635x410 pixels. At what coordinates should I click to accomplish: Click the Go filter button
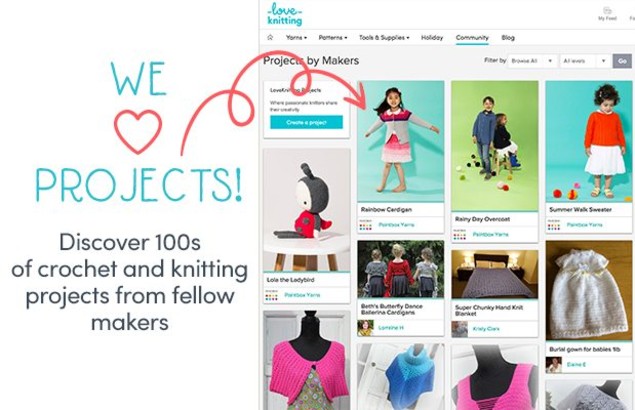click(x=622, y=61)
